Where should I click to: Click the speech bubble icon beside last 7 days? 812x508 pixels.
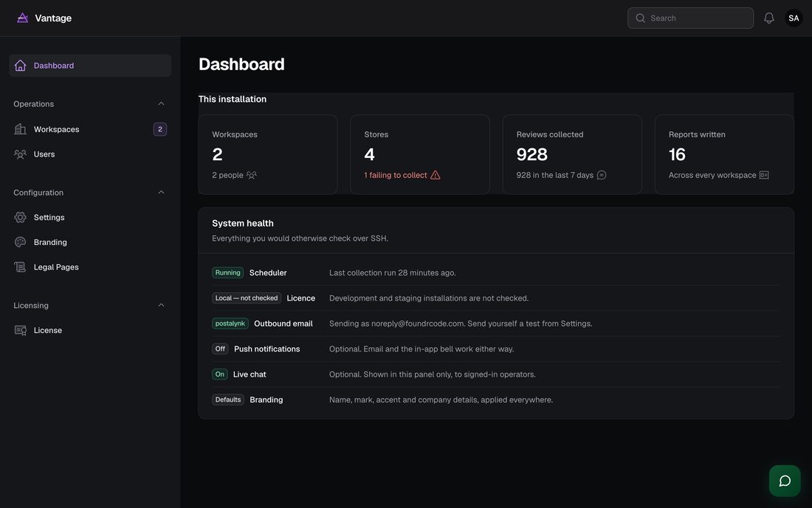click(x=602, y=175)
